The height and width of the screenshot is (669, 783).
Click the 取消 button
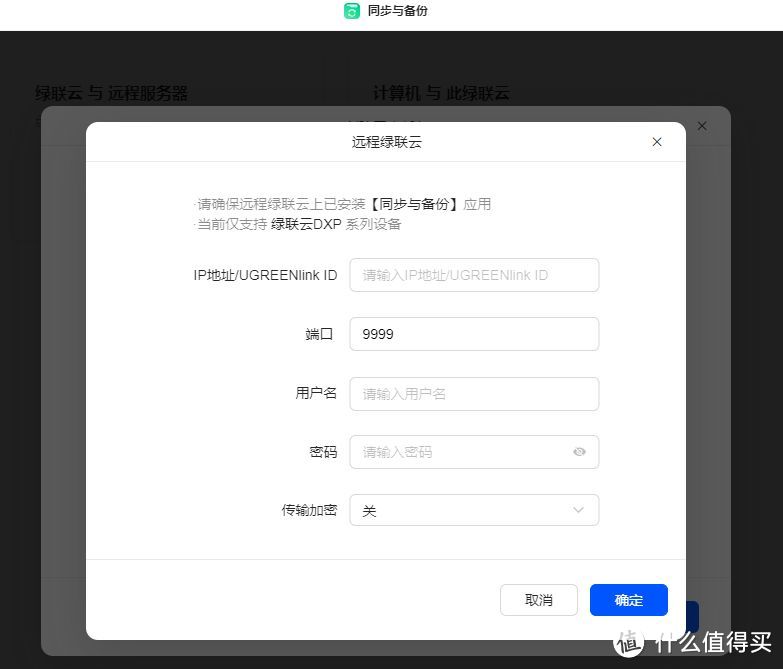click(539, 600)
